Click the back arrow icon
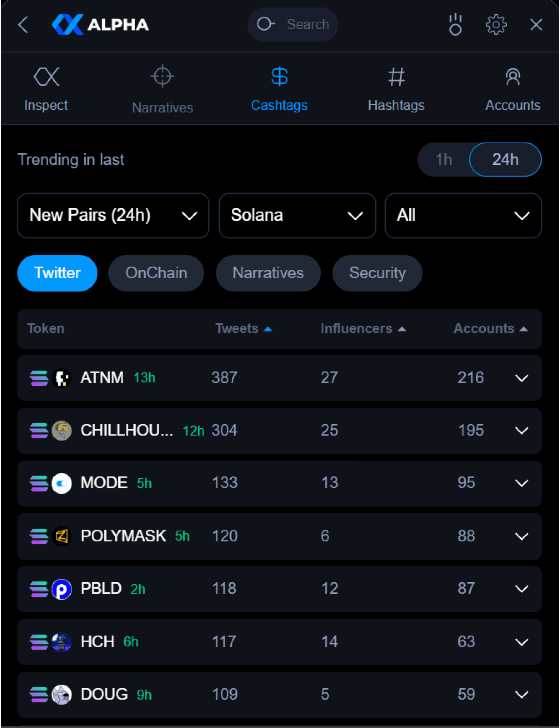 23,25
